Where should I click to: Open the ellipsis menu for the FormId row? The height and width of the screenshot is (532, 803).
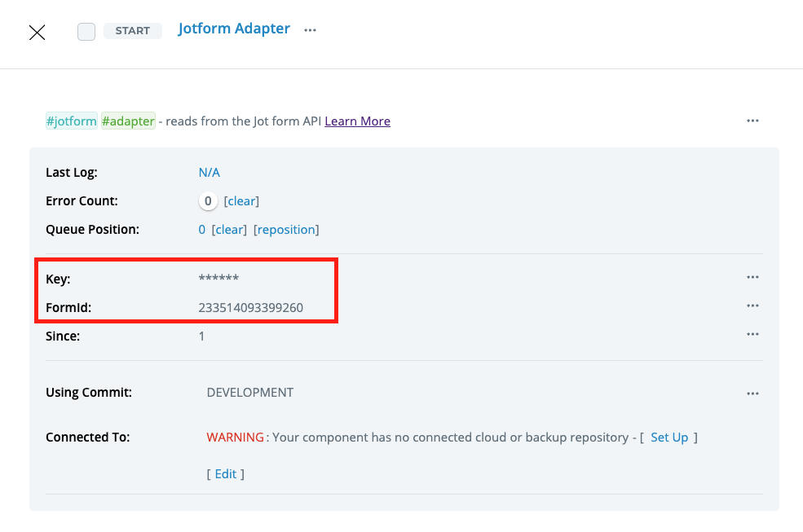752,306
